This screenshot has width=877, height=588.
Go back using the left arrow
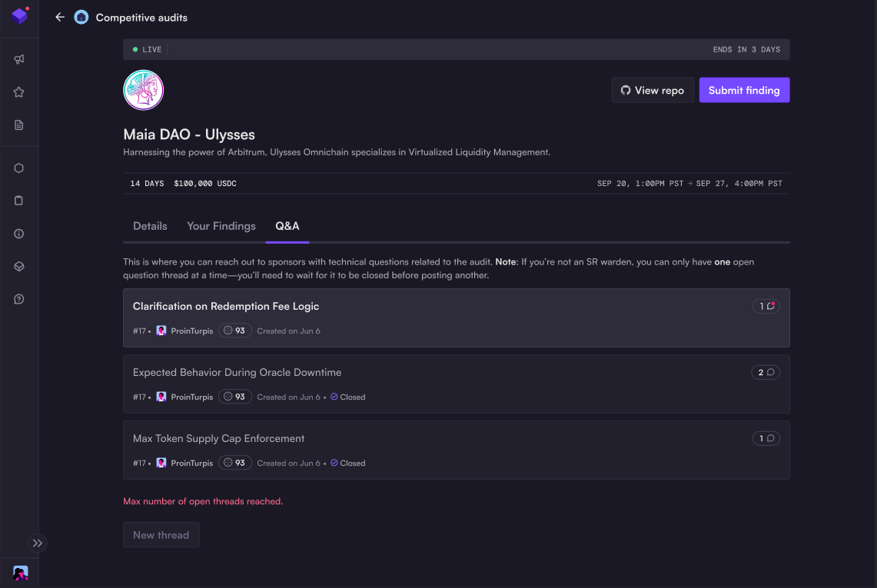tap(60, 17)
